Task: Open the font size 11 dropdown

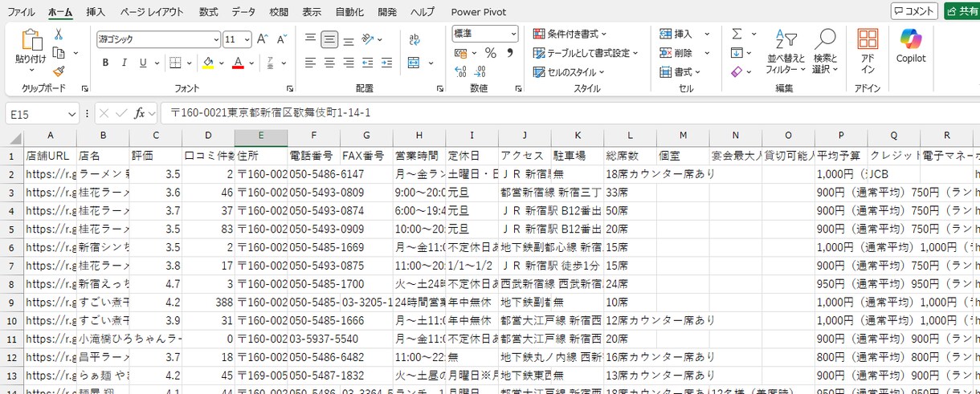Action: (x=247, y=39)
